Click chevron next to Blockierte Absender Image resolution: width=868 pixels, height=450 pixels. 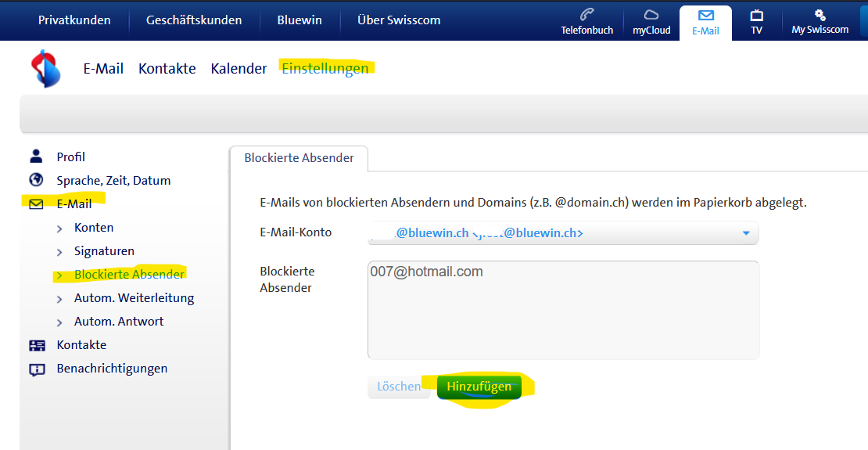59,275
